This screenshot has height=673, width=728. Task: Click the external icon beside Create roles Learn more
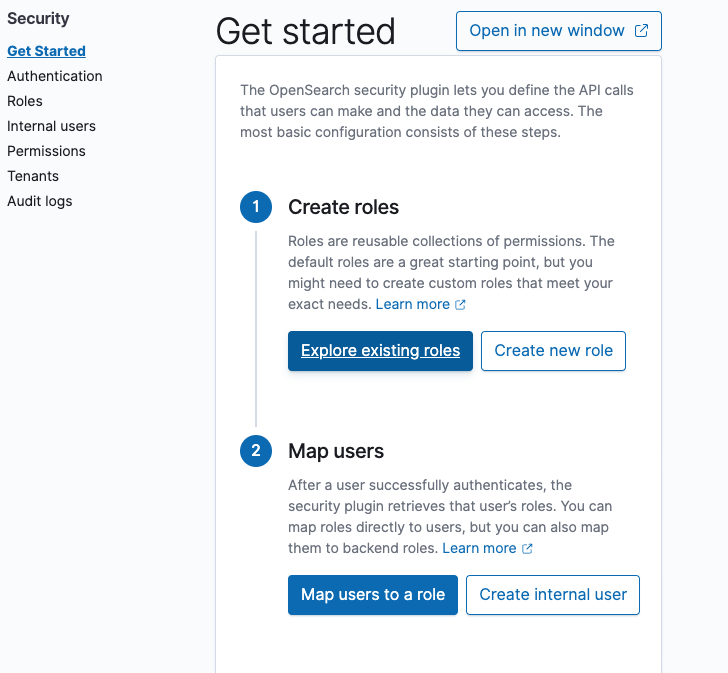pyautogui.click(x=460, y=305)
